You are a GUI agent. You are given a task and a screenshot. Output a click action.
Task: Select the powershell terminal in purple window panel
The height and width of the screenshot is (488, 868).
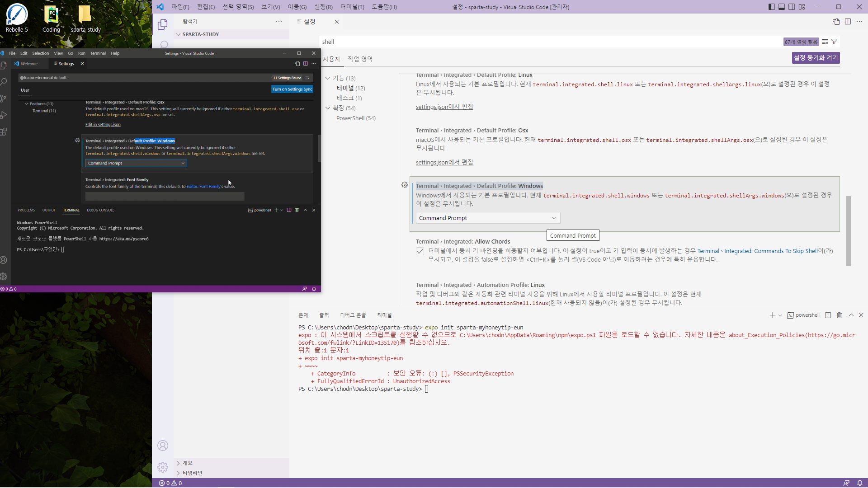tap(803, 315)
